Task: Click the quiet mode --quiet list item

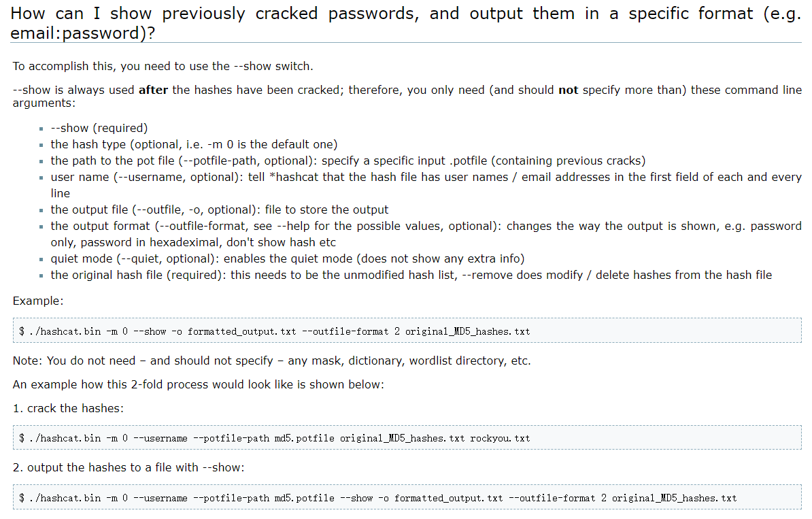Action: (287, 258)
